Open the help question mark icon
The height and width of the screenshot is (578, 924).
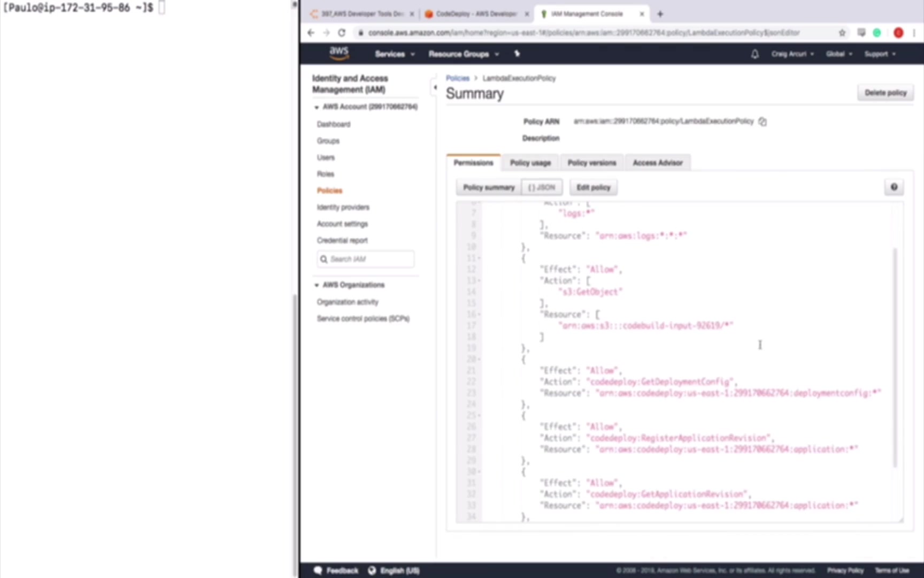(894, 187)
